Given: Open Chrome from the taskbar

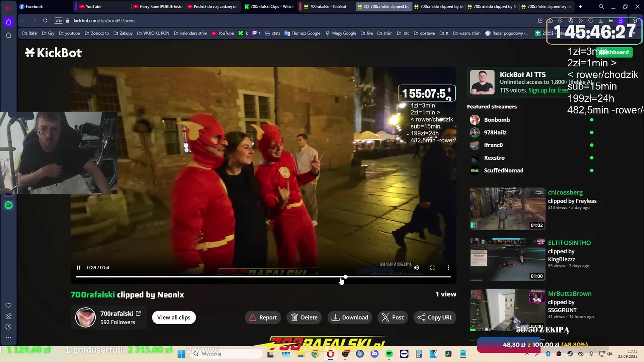Looking at the screenshot, I should click(315, 354).
